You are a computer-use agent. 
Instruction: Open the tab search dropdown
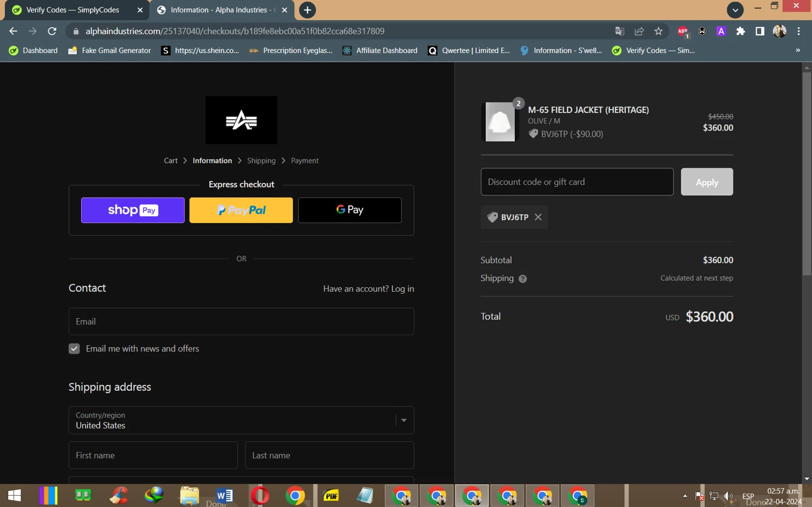click(735, 10)
